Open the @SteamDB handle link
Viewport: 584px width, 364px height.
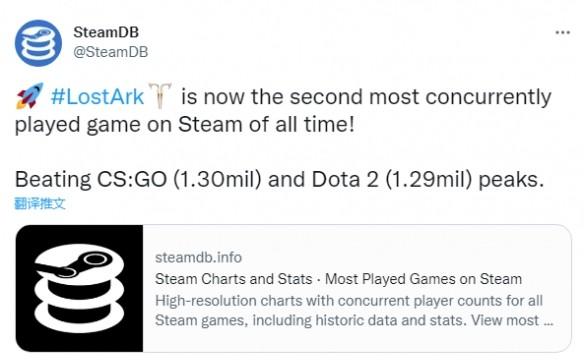[x=111, y=52]
